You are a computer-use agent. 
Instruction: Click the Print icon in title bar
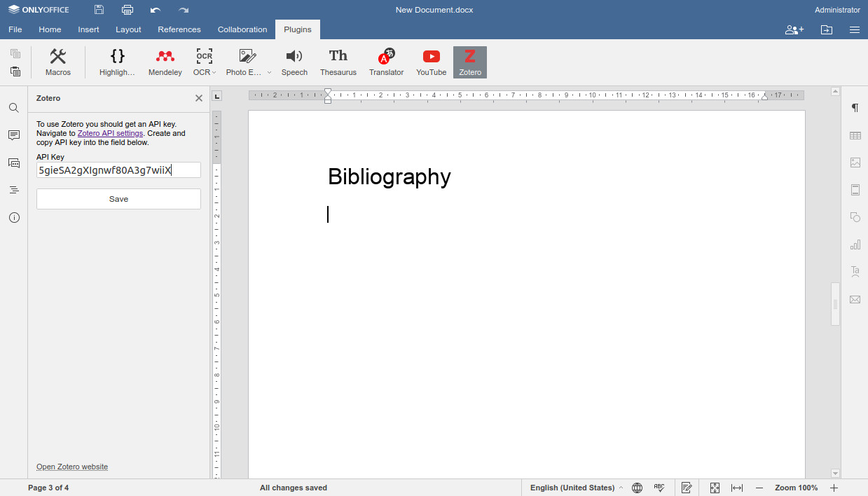pyautogui.click(x=127, y=10)
